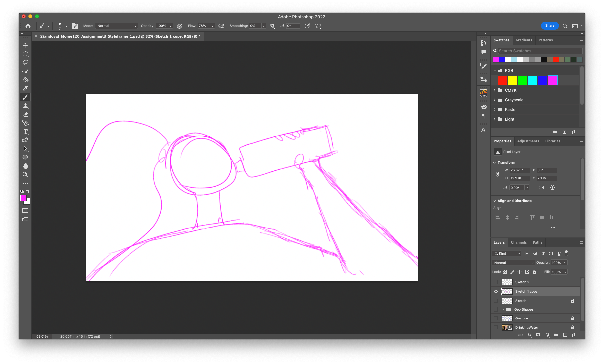Select the Lasso tool
The height and width of the screenshot is (364, 604).
[25, 62]
